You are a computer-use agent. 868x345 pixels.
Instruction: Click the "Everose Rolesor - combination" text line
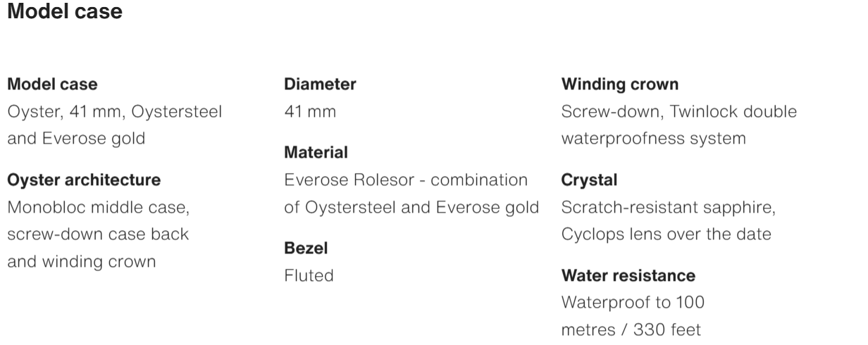(x=406, y=180)
